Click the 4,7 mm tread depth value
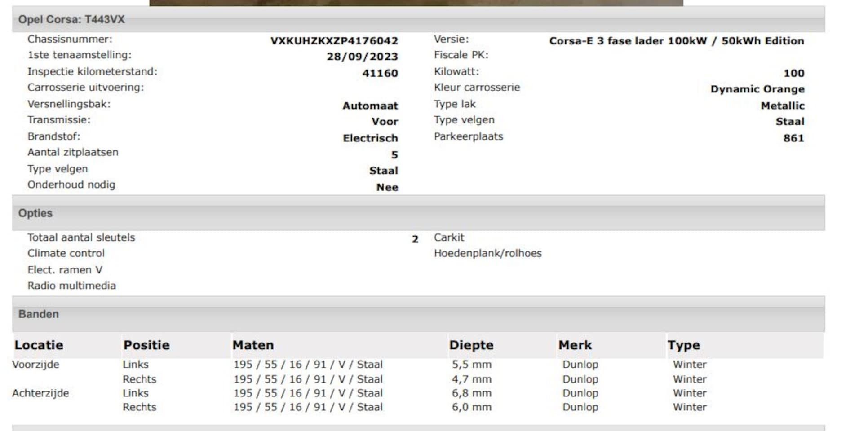 pyautogui.click(x=471, y=379)
